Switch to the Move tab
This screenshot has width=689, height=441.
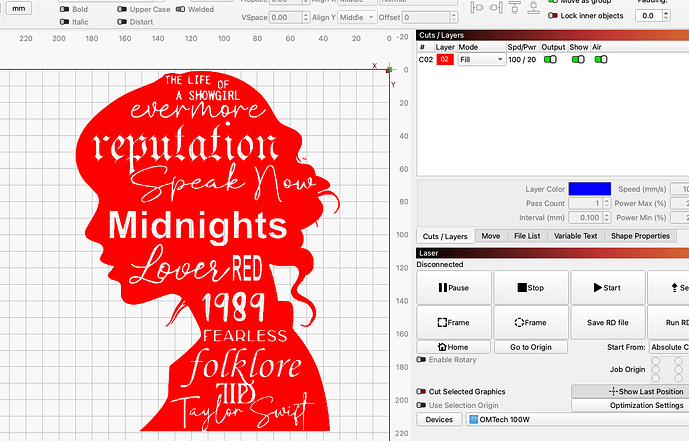pyautogui.click(x=491, y=236)
